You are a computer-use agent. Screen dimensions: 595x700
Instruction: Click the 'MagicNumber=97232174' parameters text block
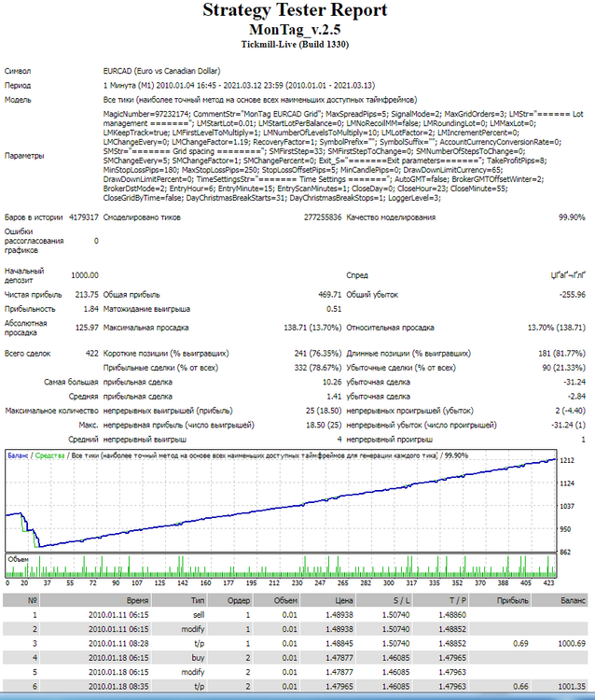(343, 156)
